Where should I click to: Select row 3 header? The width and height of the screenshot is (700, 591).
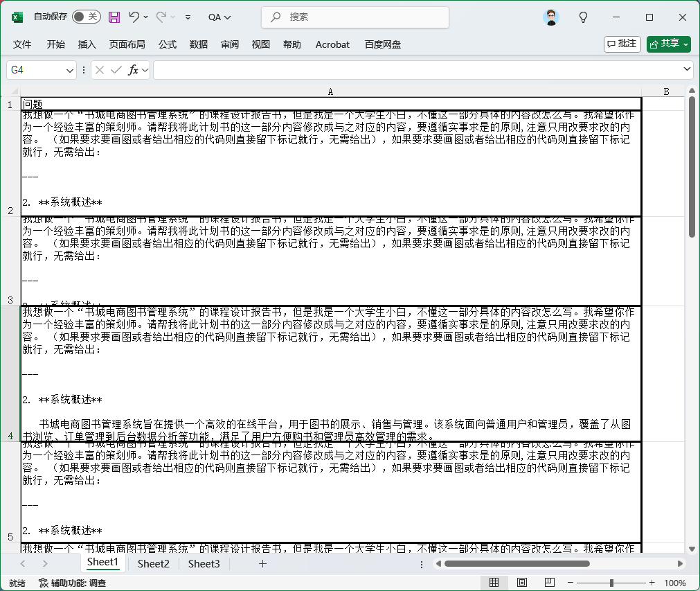(10, 261)
